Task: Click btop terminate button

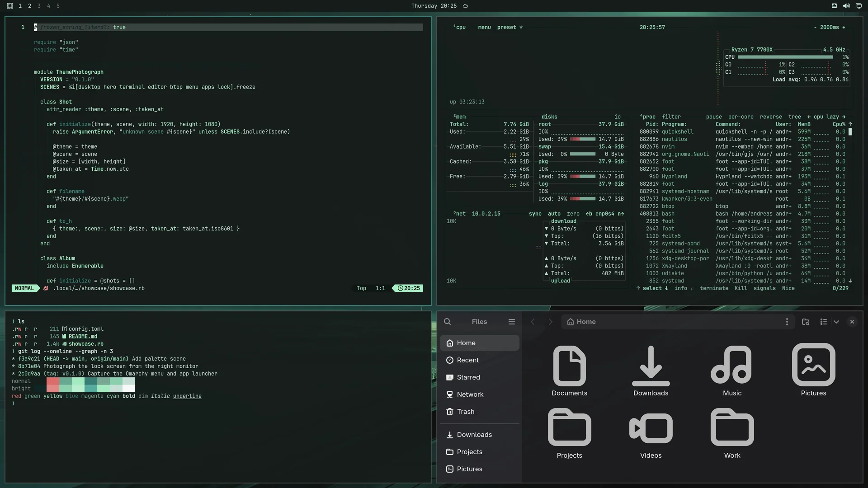Action: pos(714,288)
